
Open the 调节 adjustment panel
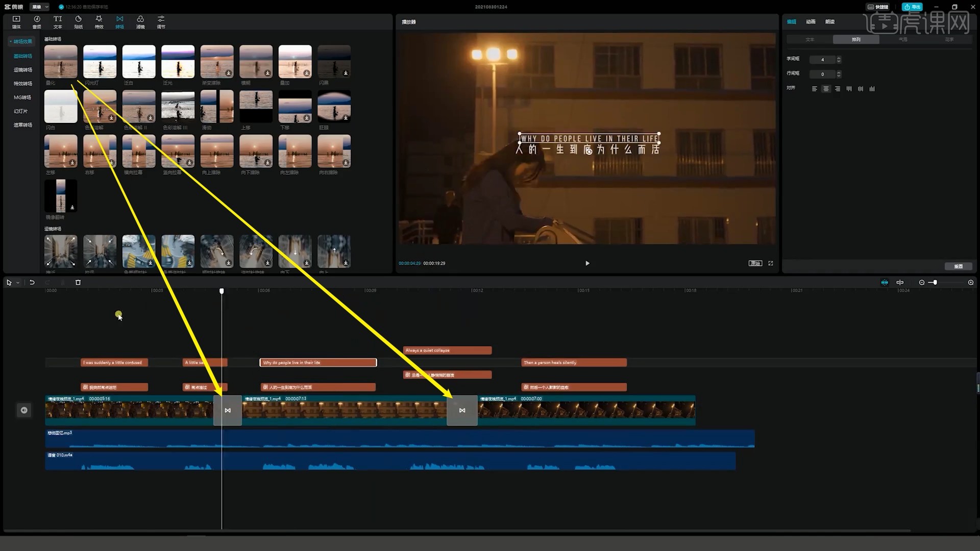[x=161, y=22]
